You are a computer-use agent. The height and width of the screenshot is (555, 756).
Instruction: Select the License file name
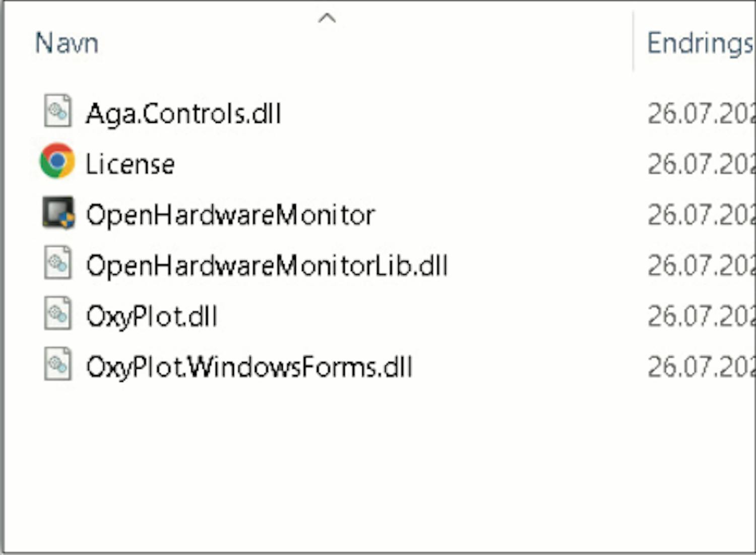pos(130,164)
